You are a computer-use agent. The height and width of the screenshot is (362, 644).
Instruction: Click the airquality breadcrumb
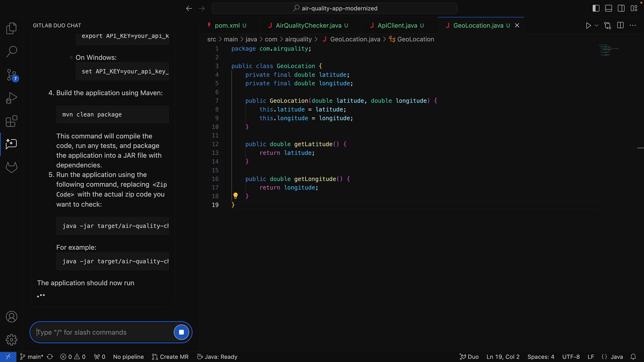[299, 39]
